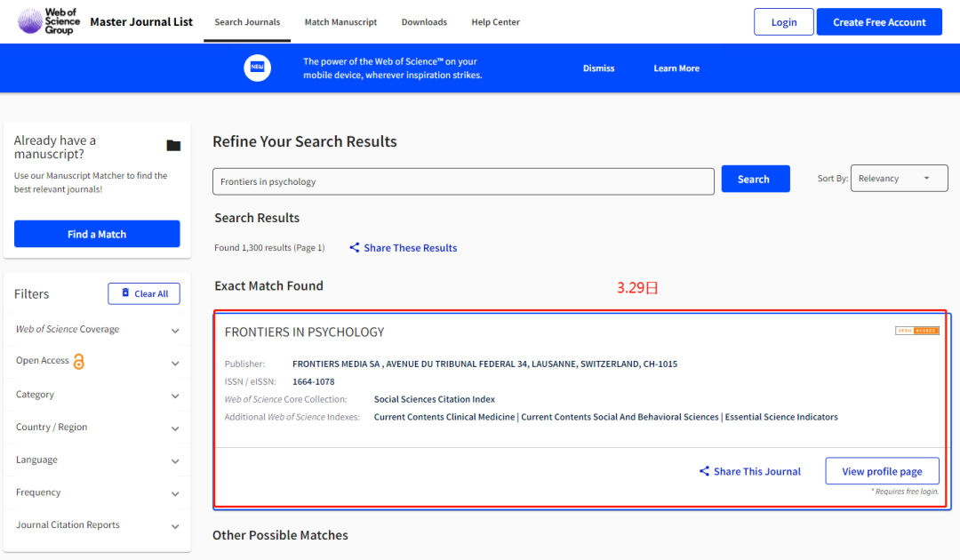
Task: Expand the Language filter
Action: pos(175,461)
